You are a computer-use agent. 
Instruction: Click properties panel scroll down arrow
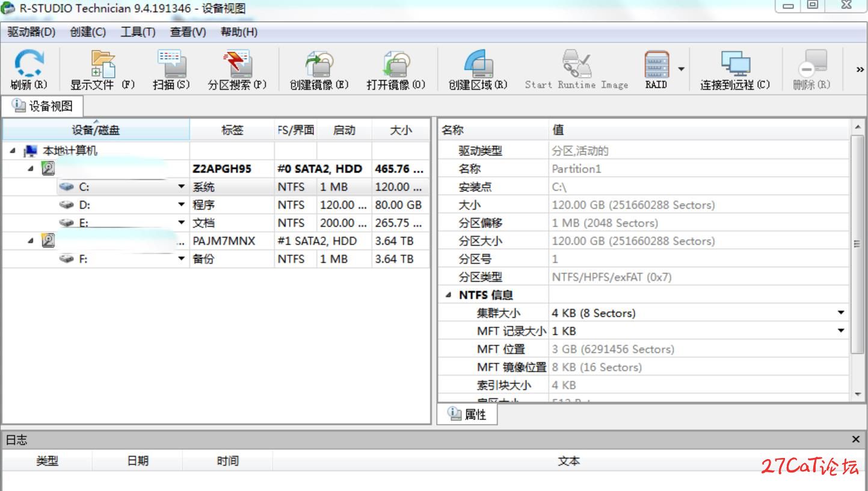coord(858,394)
